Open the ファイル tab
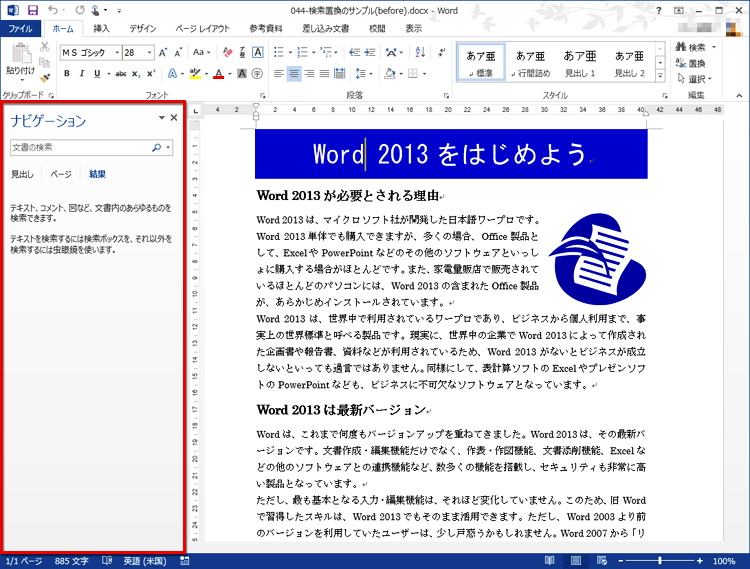 (x=21, y=29)
